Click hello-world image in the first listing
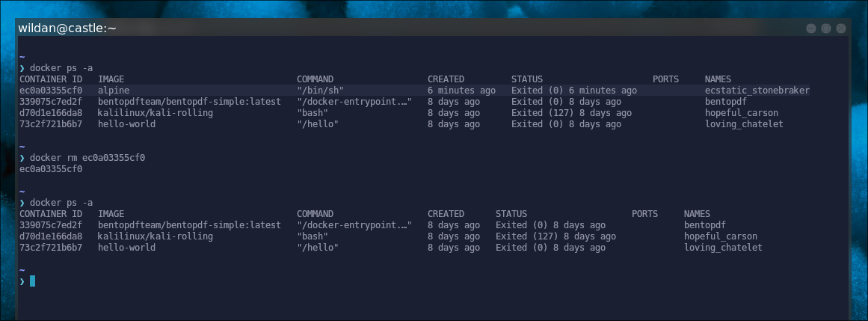868x321 pixels. click(x=126, y=124)
